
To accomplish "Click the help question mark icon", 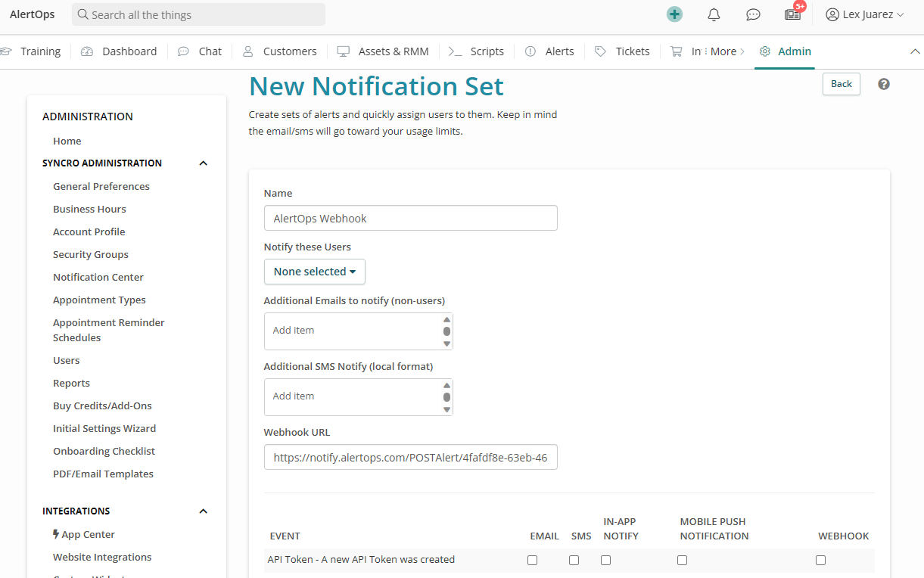I will tap(883, 84).
